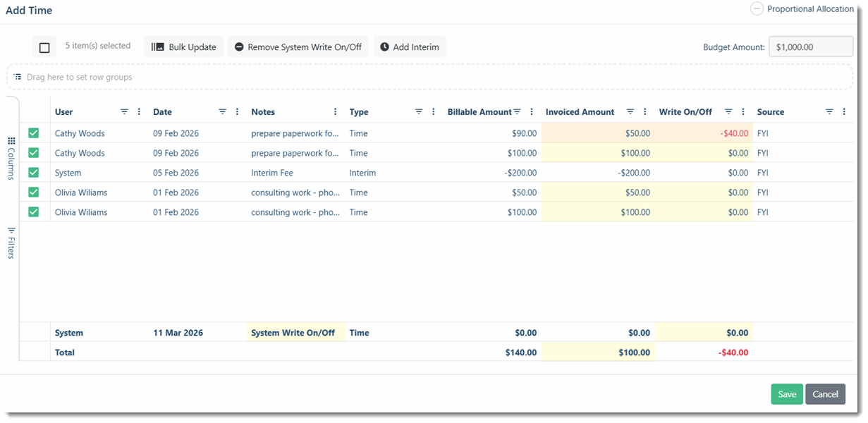This screenshot has height=423, width=868.
Task: Open filter icon in Write On/Off header
Action: click(x=728, y=112)
